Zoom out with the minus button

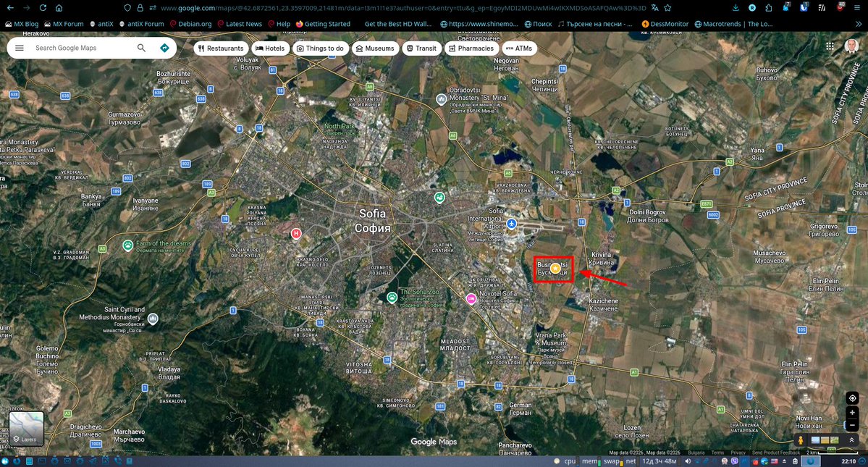click(x=852, y=425)
